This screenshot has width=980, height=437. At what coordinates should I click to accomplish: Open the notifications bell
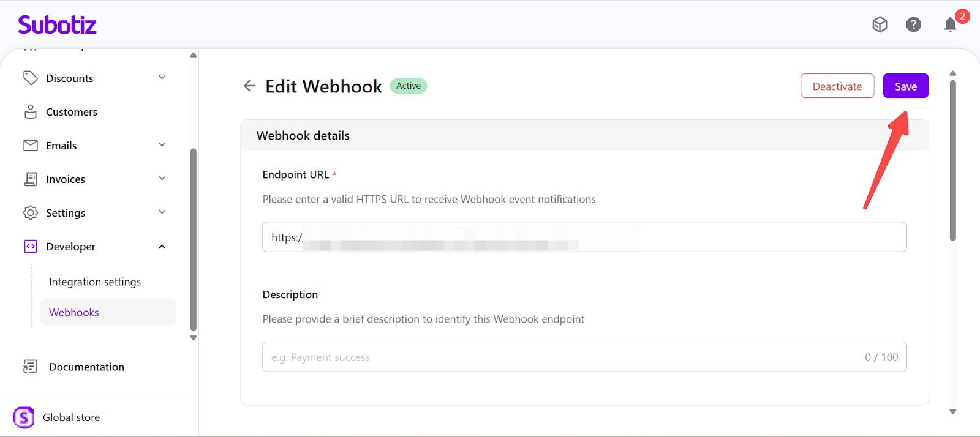950,24
